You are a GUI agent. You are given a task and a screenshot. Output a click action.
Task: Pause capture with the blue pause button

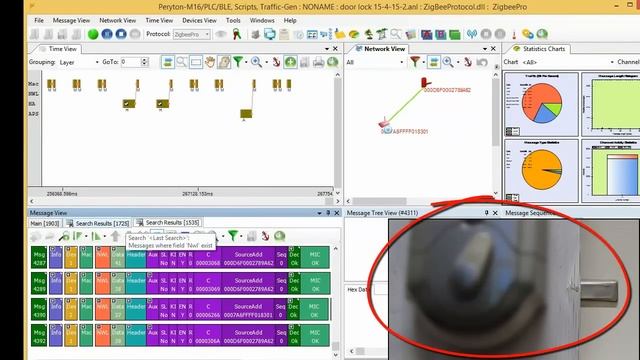pos(107,34)
